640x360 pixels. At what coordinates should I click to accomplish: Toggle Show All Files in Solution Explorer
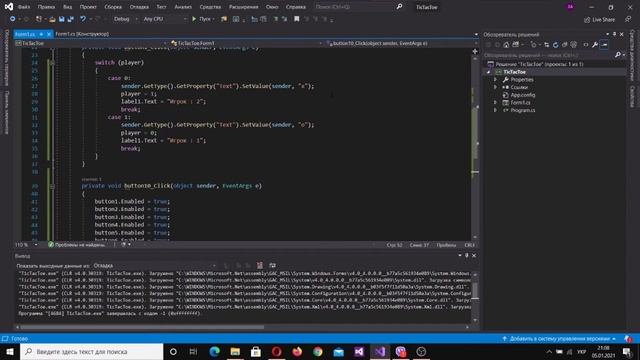[573, 45]
